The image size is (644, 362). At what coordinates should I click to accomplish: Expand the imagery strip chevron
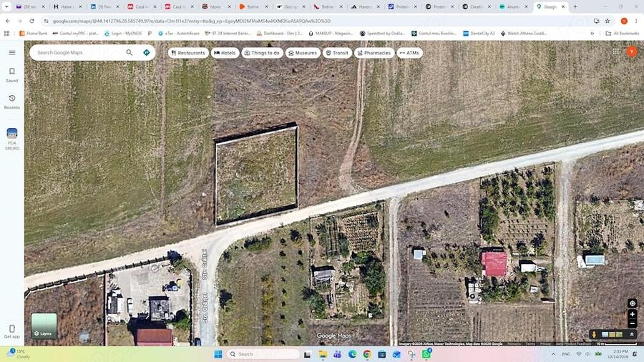click(x=632, y=335)
